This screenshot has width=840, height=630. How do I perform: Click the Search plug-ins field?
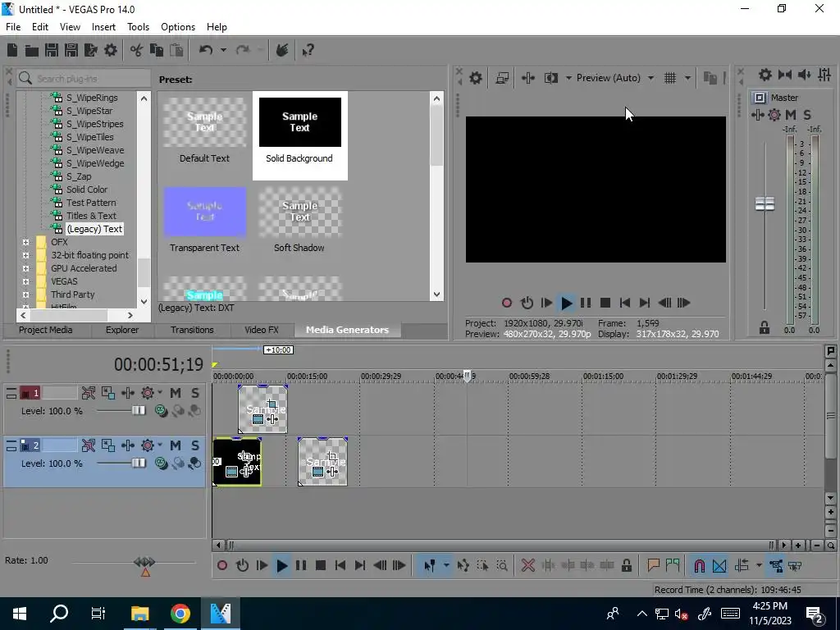83,79
